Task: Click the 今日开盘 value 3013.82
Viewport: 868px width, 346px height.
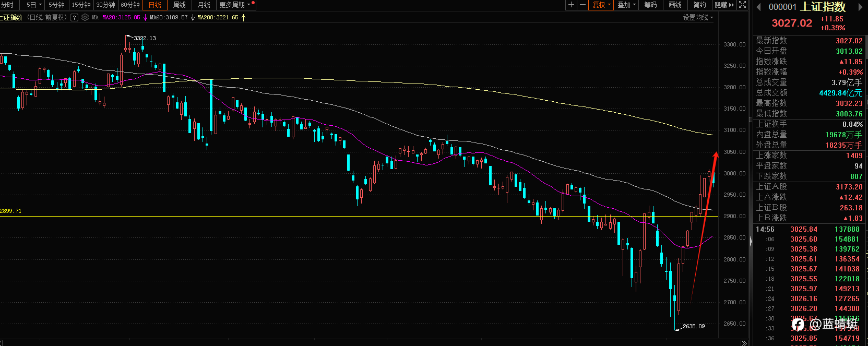Action: tap(849, 51)
